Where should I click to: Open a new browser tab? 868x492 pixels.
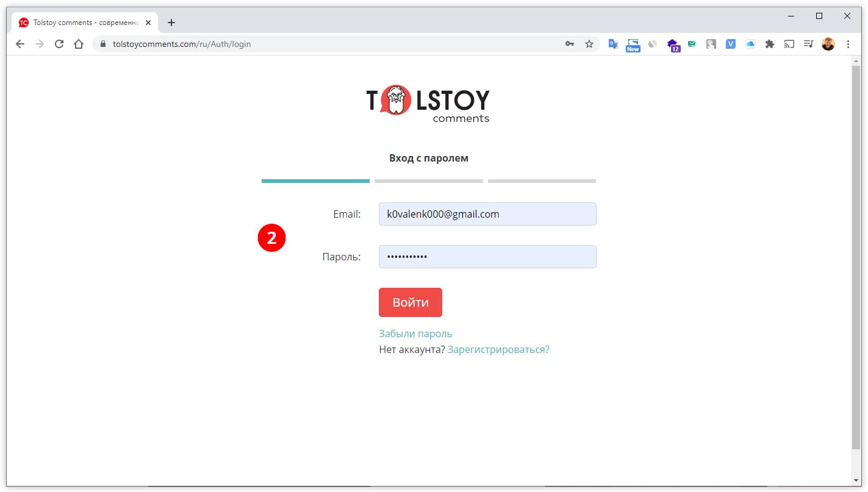[171, 23]
